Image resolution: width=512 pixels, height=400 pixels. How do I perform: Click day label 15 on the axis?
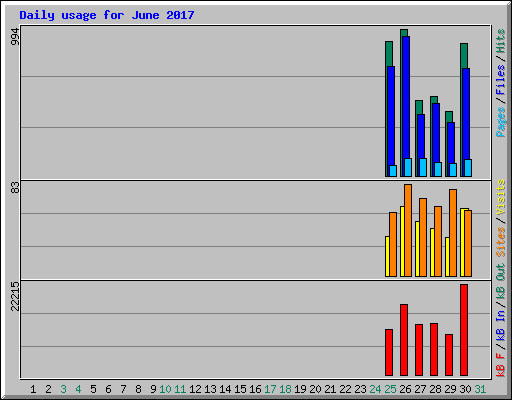point(240,389)
